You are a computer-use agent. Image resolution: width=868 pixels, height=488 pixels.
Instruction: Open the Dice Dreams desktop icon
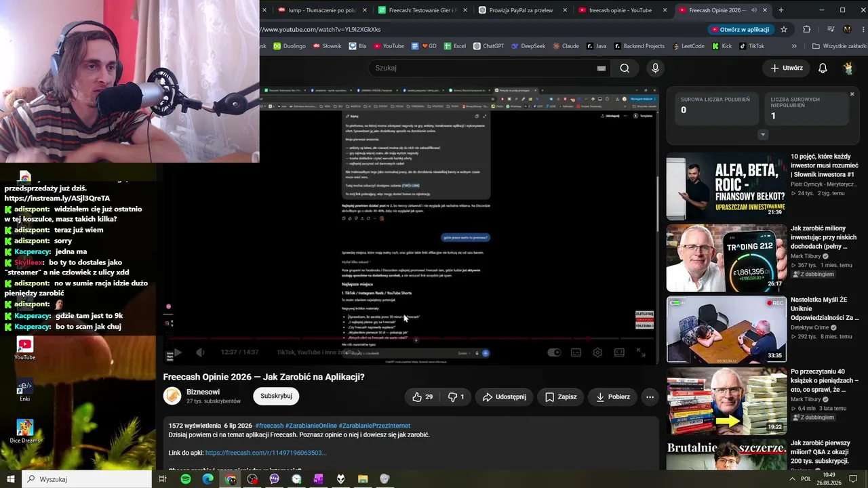pyautogui.click(x=24, y=431)
